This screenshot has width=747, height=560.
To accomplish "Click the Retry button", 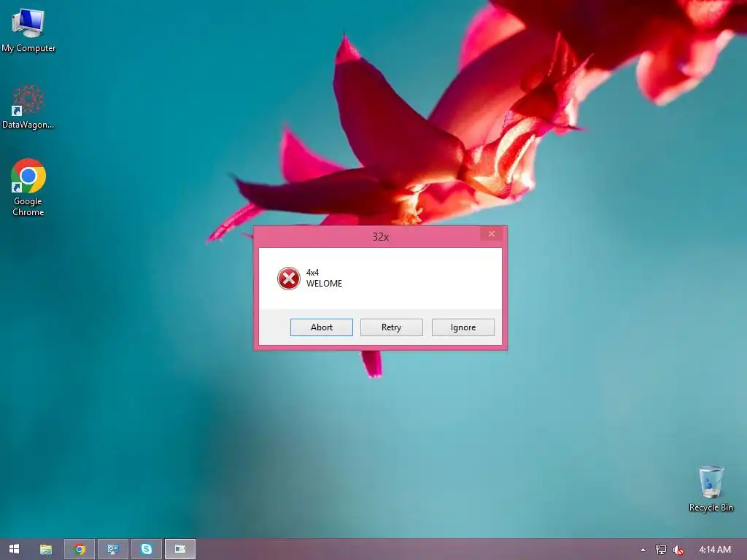I will (x=392, y=327).
